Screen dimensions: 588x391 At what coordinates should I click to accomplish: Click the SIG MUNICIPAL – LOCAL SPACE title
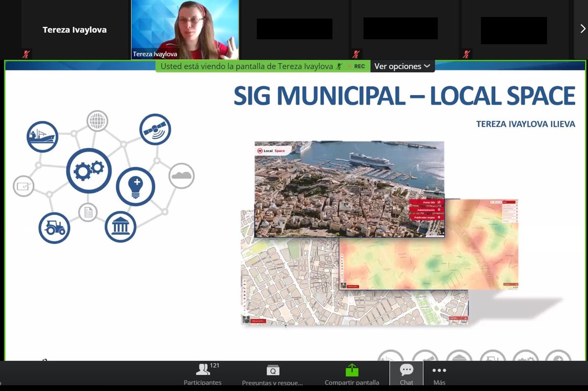click(x=404, y=96)
